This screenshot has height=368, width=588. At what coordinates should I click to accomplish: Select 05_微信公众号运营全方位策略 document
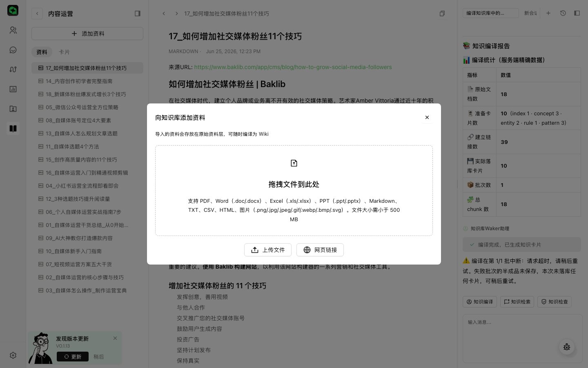click(87, 107)
